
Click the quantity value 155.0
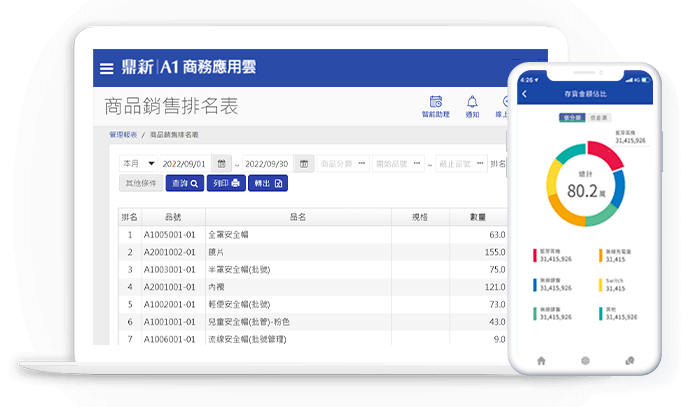495,252
